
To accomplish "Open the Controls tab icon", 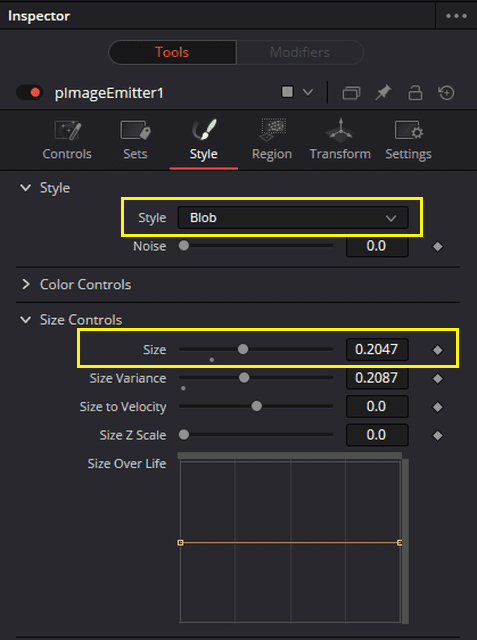I will pyautogui.click(x=67, y=131).
